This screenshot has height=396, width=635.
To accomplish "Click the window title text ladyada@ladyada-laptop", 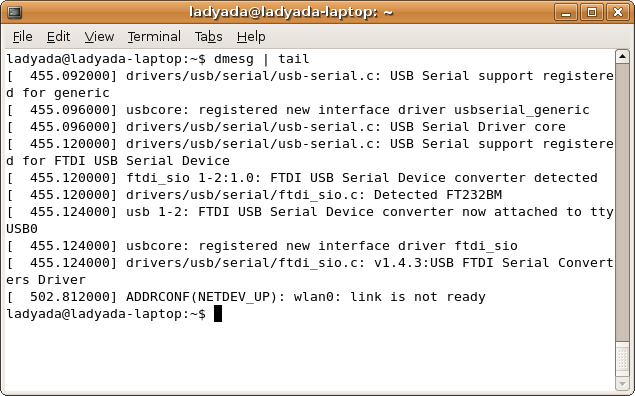I will [292, 12].
